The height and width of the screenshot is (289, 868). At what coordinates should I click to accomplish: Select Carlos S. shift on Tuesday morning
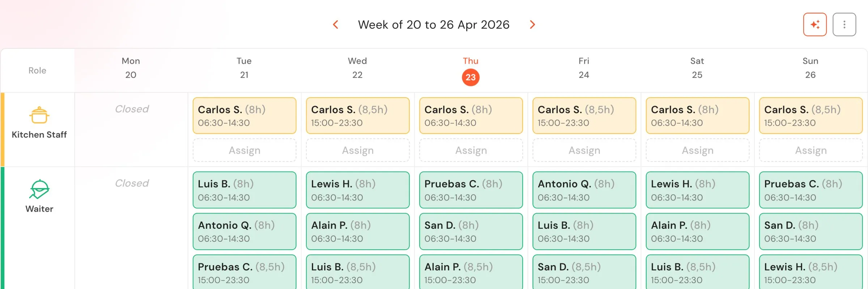coord(244,116)
